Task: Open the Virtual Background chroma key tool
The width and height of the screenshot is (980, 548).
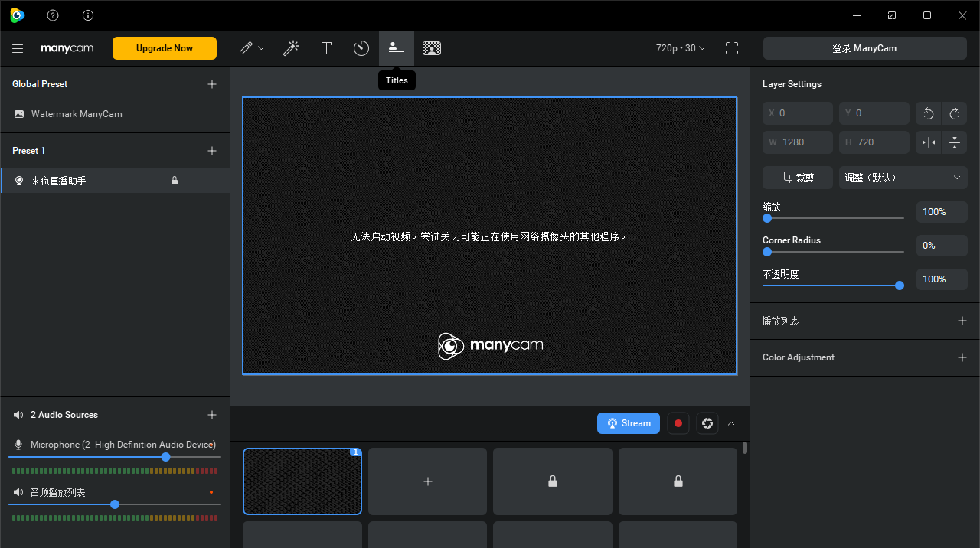Action: (x=432, y=48)
